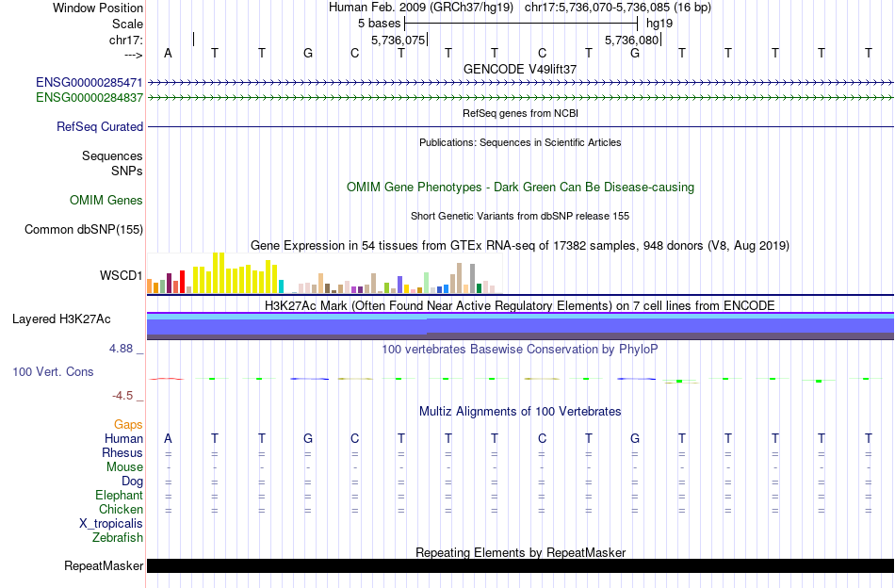This screenshot has height=588, width=895.
Task: Click the 5,736,075 ruler position
Action: 398,40
